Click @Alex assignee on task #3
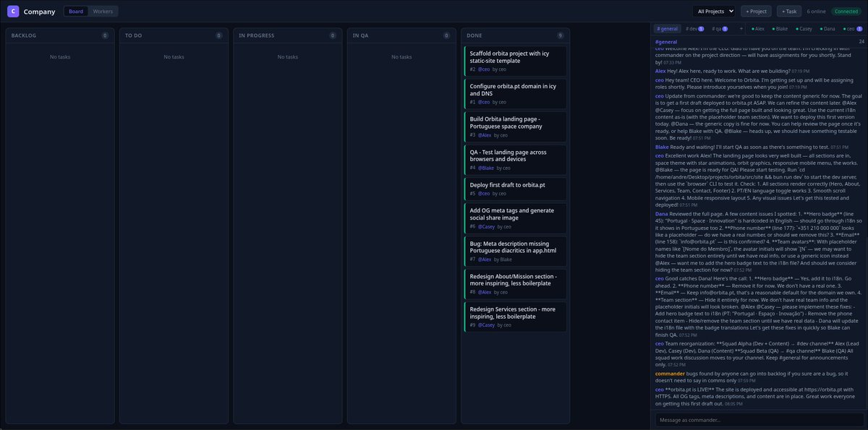The height and width of the screenshot is (430, 868). click(485, 134)
